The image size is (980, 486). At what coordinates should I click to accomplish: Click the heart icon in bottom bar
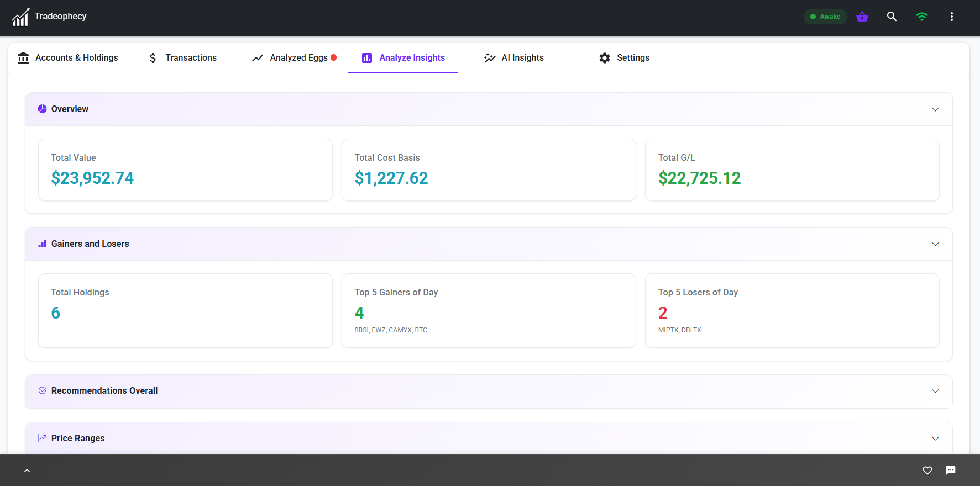[927, 470]
